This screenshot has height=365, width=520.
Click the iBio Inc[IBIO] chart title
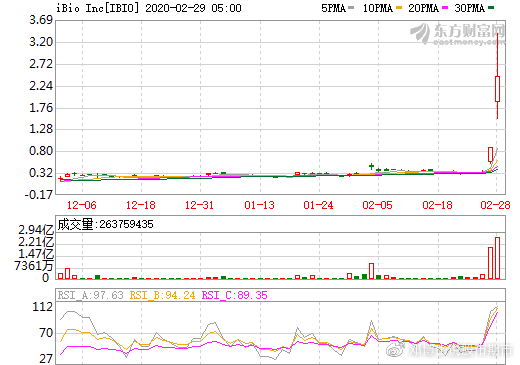tap(97, 8)
